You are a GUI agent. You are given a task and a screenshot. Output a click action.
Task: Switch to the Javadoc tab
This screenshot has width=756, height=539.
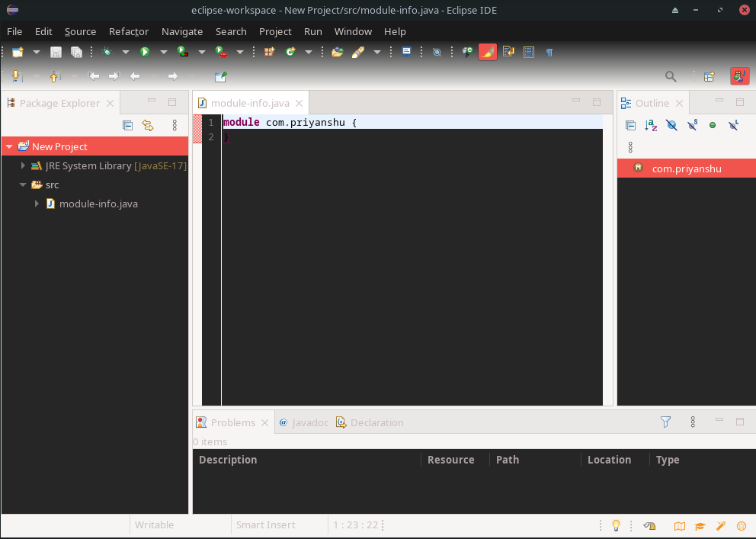point(303,422)
